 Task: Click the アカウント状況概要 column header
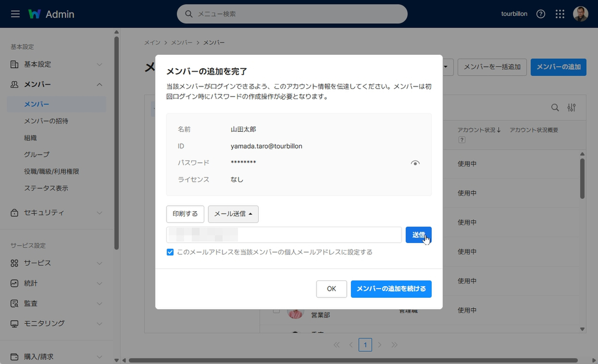534,130
